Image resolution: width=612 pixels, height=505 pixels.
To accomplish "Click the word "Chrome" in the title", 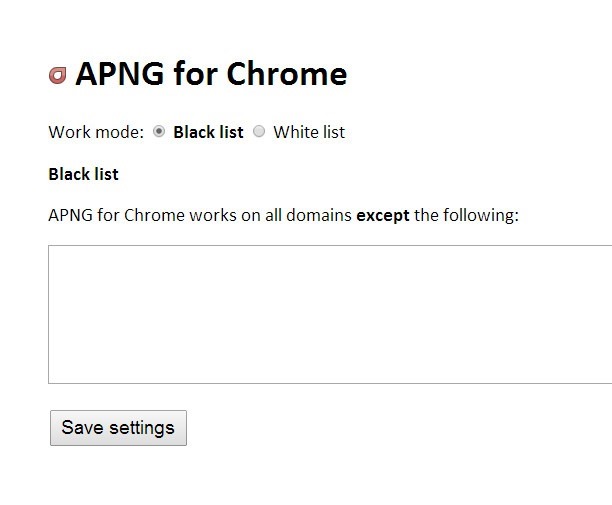I will pyautogui.click(x=287, y=74).
